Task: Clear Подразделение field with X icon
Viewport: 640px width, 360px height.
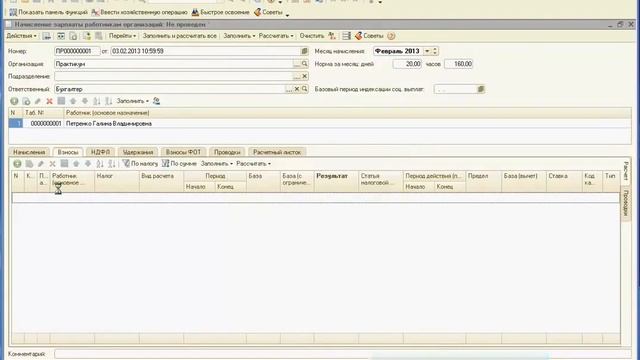Action: tap(304, 76)
